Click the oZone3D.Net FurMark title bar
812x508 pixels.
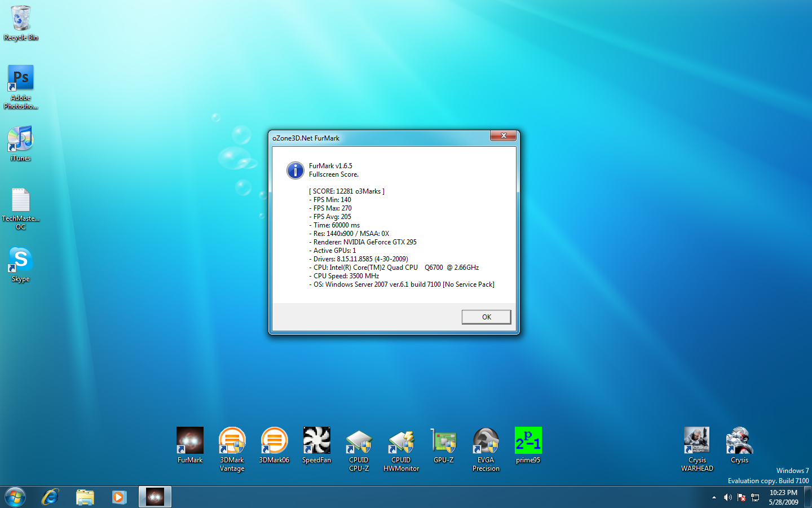[381, 138]
